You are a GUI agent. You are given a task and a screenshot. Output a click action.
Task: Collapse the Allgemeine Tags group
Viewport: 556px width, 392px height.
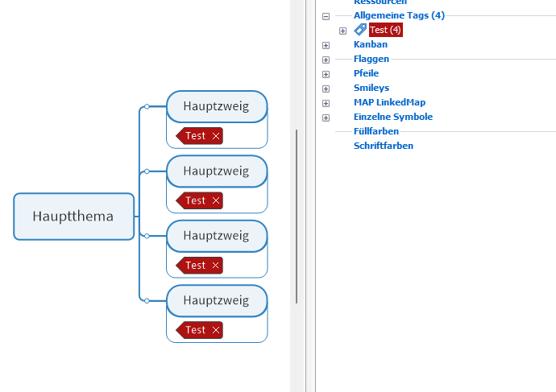point(326,16)
